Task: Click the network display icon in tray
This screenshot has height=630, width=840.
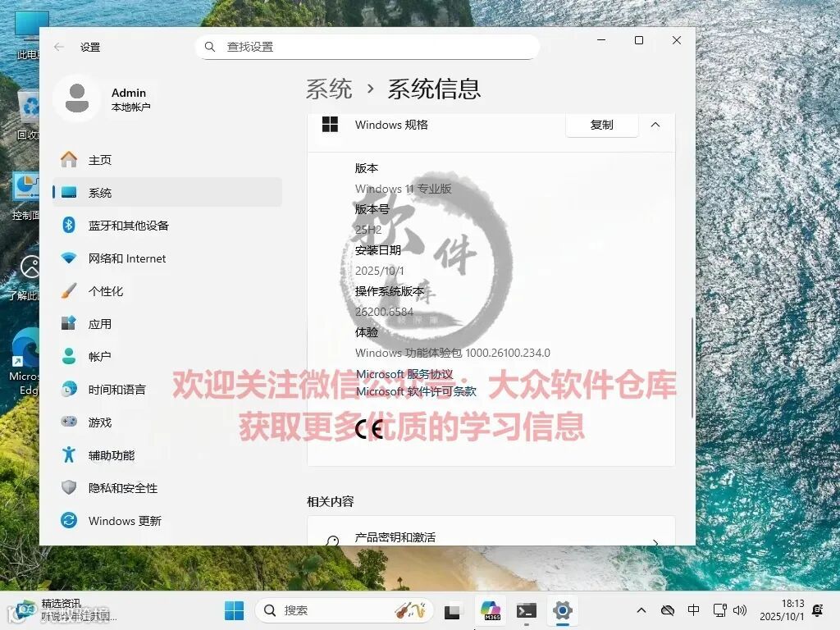Action: coord(719,610)
